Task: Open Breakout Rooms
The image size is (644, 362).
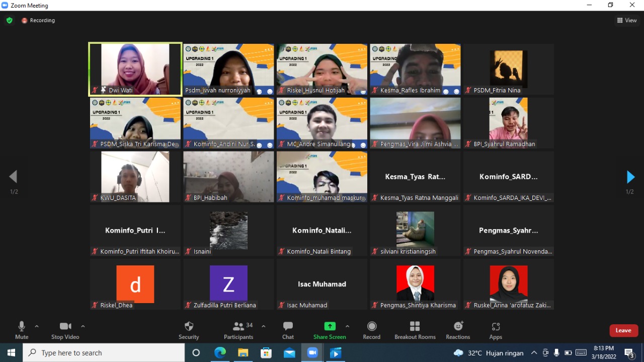Action: [415, 330]
